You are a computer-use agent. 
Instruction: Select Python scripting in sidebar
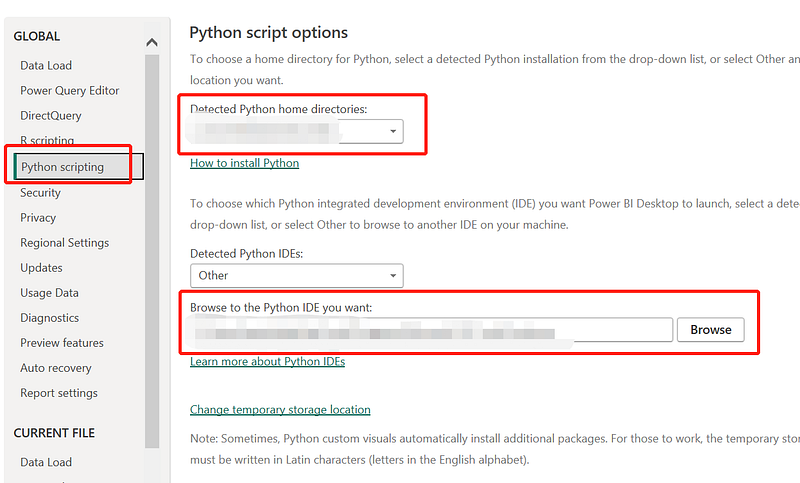[x=79, y=167]
